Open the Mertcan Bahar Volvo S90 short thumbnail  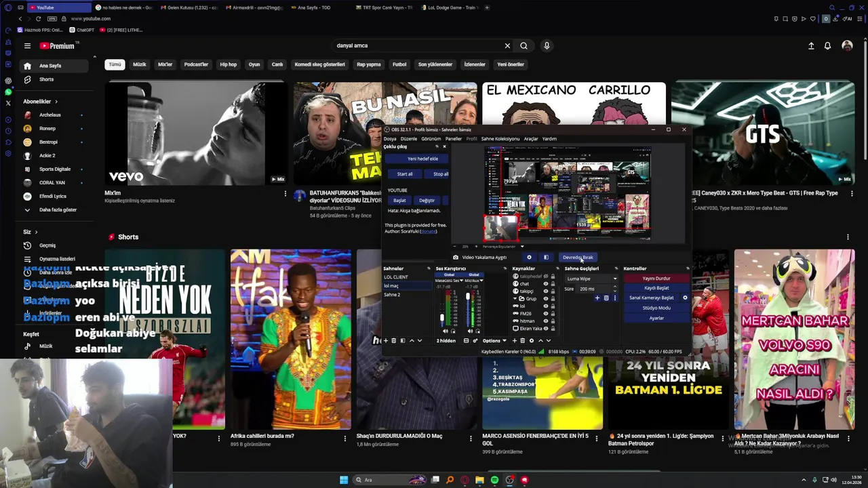794,339
